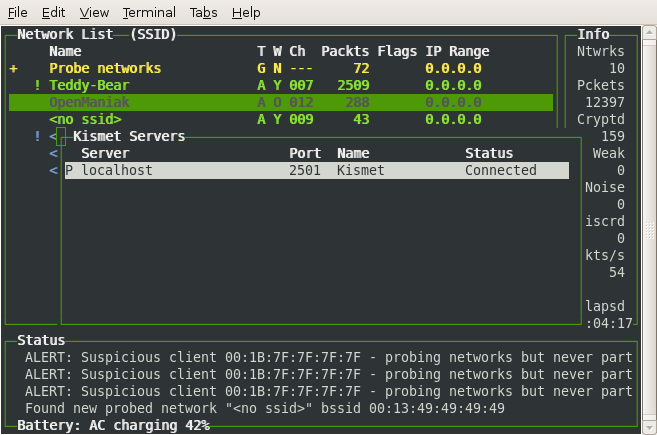Open the Tabs menu

tap(203, 13)
